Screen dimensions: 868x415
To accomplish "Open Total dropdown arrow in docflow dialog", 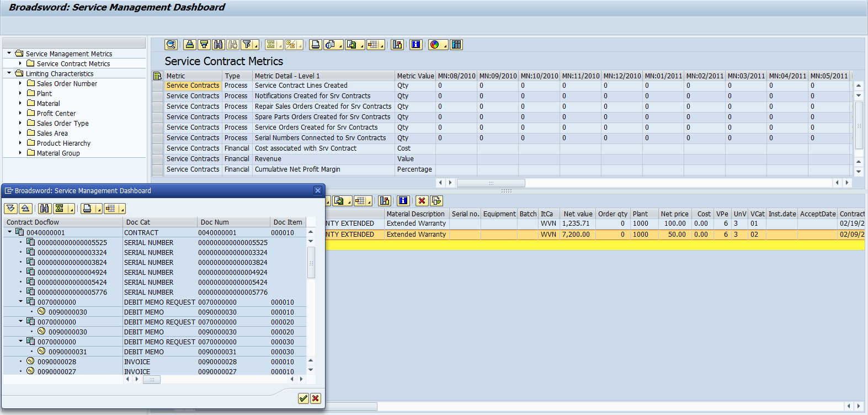I will click(x=73, y=210).
